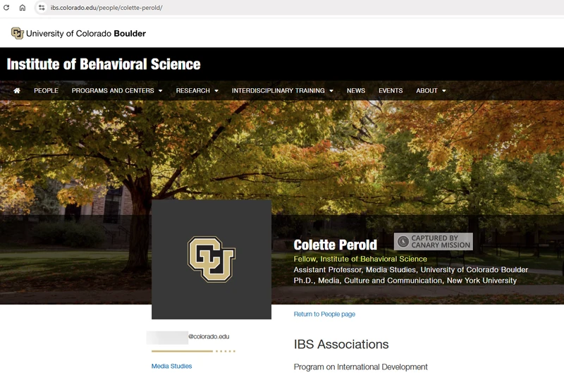564x392 pixels.
Task: Click the browser reload icon
Action: [6, 8]
